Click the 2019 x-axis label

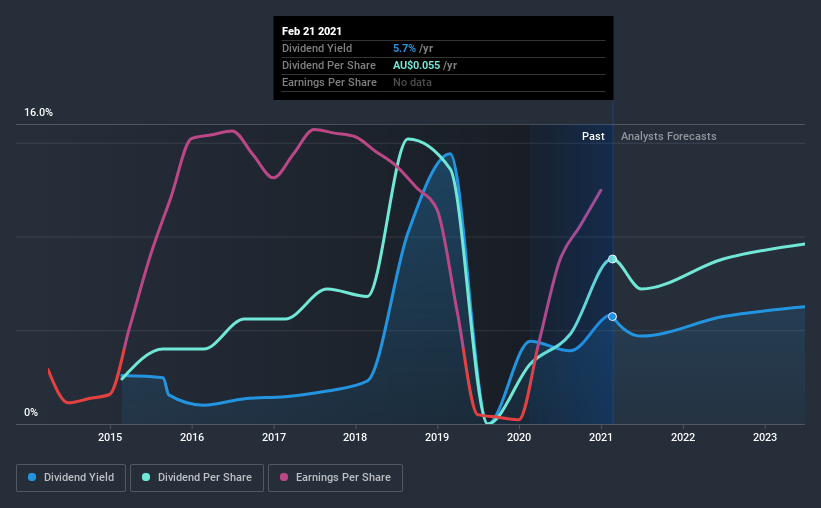(x=437, y=437)
